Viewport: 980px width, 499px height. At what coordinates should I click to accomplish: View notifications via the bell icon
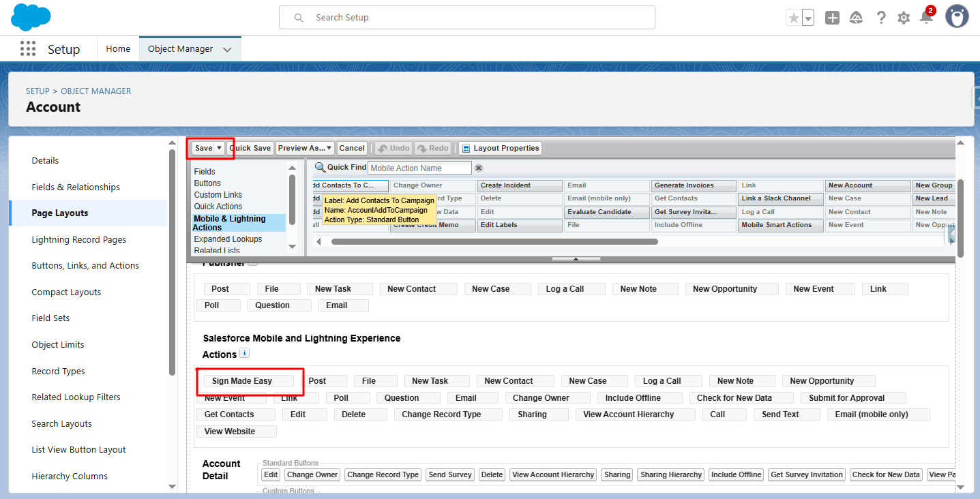click(926, 18)
